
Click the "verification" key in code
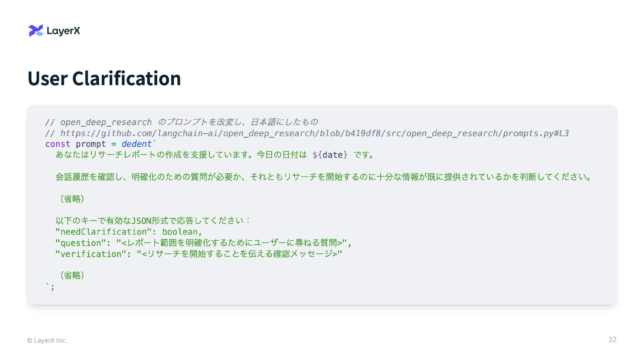click(x=91, y=254)
